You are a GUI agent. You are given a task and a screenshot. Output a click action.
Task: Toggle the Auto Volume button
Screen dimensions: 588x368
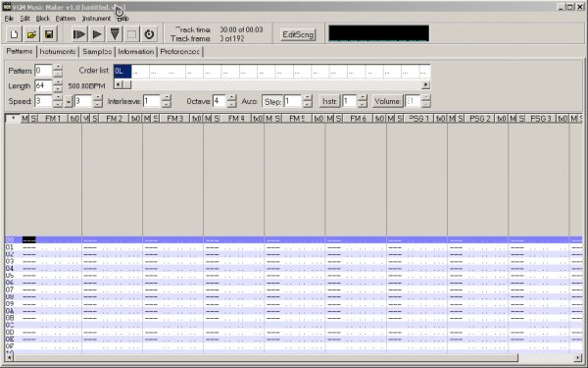pyautogui.click(x=388, y=101)
